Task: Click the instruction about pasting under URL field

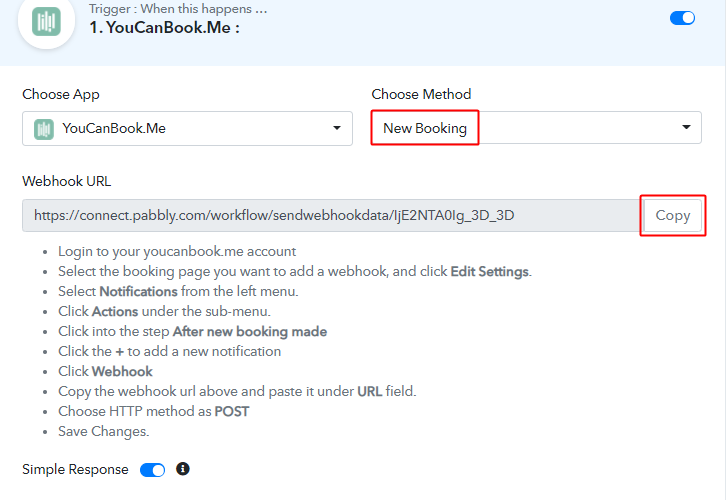Action: pos(237,392)
